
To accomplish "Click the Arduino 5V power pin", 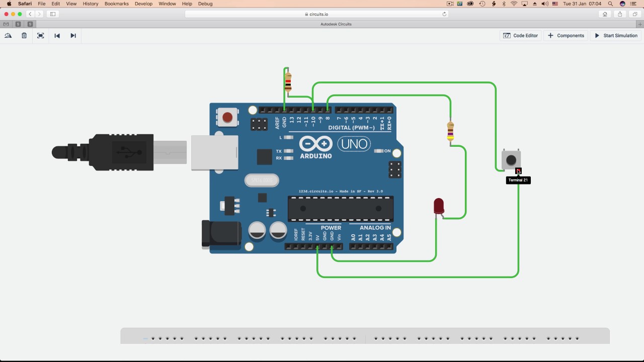I will coord(317,246).
